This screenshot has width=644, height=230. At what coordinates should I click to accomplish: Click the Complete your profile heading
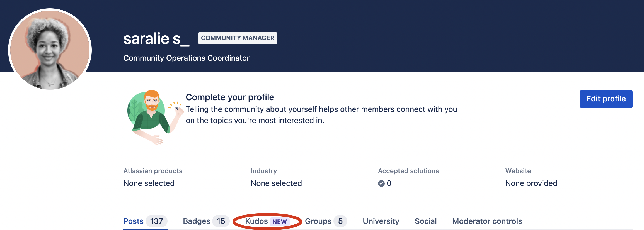point(230,97)
